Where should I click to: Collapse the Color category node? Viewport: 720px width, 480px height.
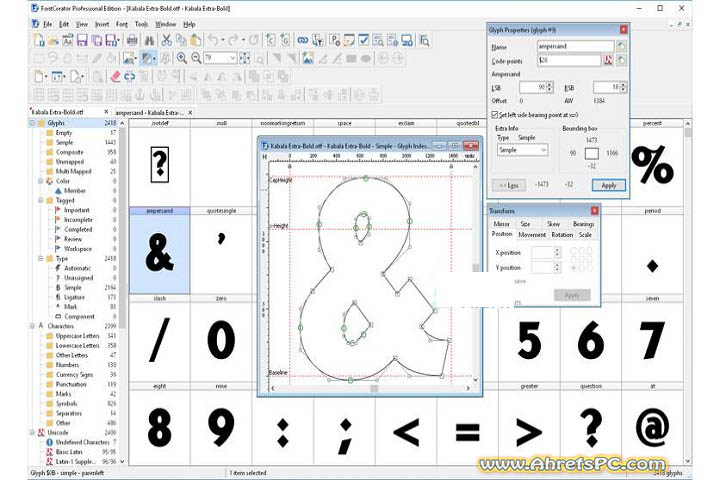tap(40, 181)
